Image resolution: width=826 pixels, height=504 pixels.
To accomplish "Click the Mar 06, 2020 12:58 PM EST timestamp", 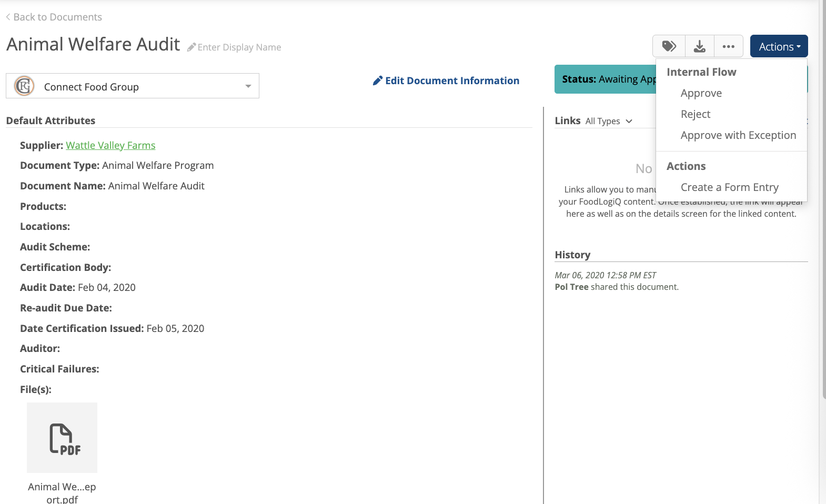I will tap(606, 275).
